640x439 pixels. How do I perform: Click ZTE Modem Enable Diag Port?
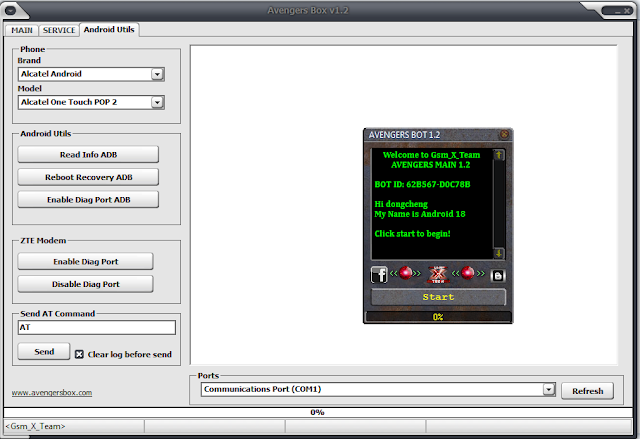coord(85,262)
